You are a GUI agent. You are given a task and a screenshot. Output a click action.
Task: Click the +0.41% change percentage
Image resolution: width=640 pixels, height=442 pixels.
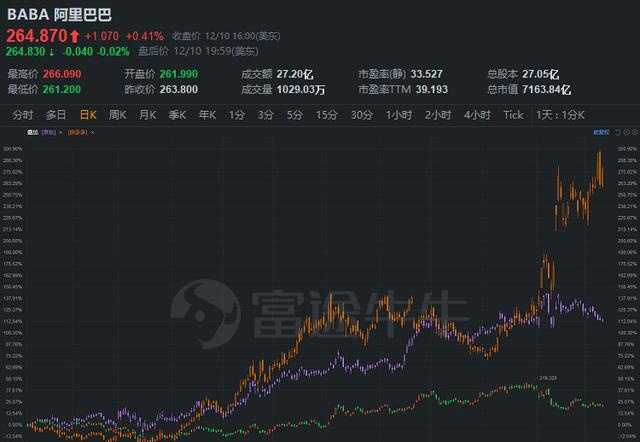144,36
